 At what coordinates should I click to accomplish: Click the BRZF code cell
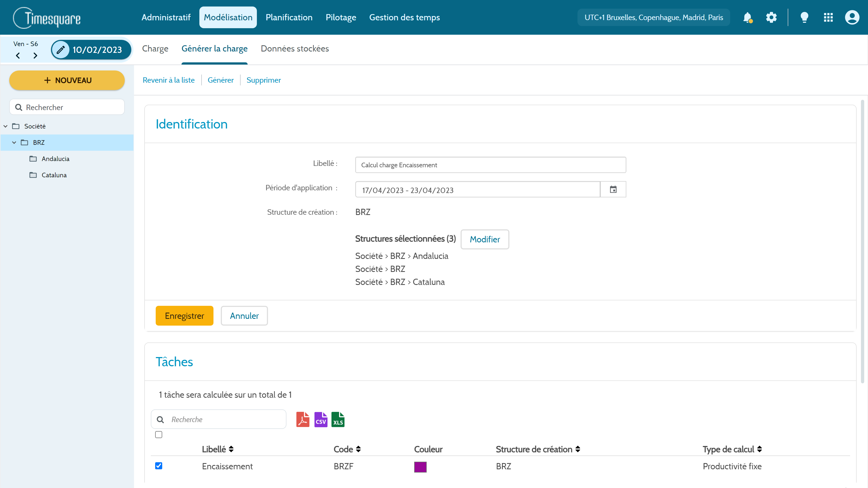pyautogui.click(x=343, y=466)
